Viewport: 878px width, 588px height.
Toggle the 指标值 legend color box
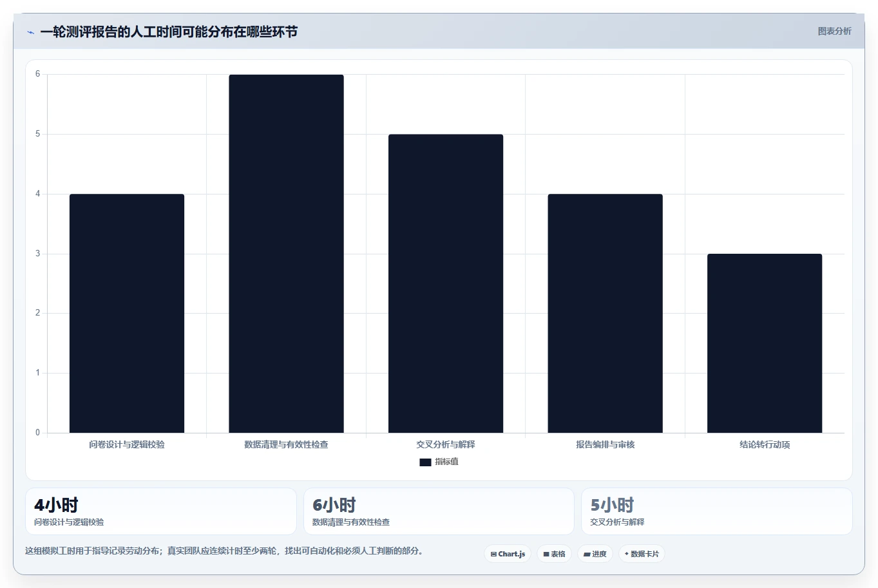point(425,462)
